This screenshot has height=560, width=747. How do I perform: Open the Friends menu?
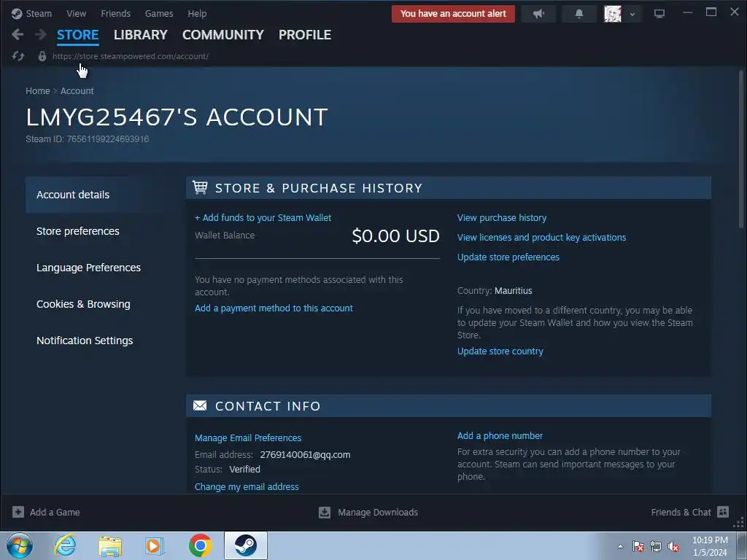click(x=116, y=13)
